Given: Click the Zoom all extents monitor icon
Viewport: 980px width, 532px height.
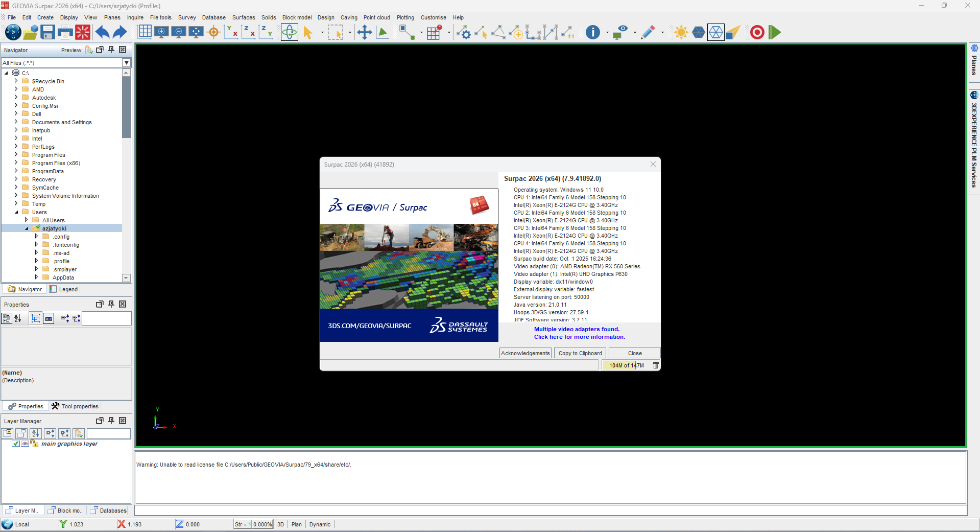Looking at the screenshot, I should (x=196, y=32).
